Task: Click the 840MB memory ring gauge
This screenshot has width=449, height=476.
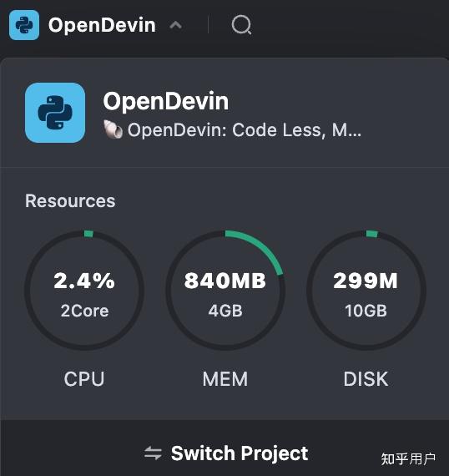Action: [224, 291]
